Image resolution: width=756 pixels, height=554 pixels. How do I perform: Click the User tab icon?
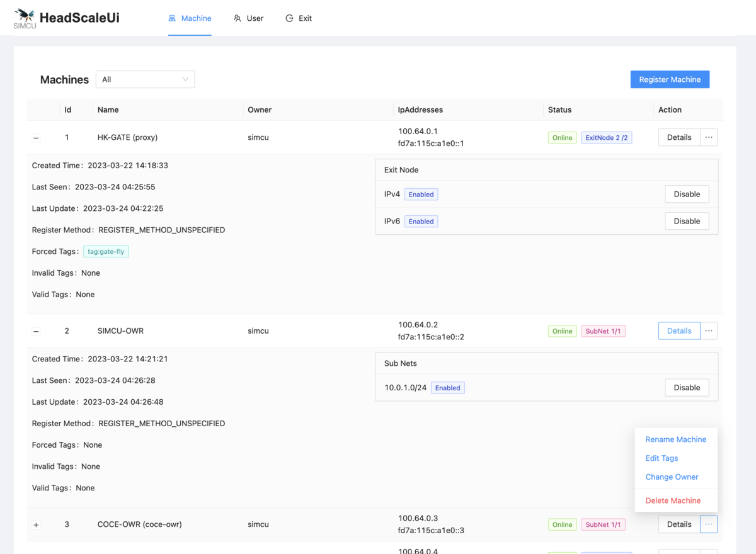click(238, 18)
